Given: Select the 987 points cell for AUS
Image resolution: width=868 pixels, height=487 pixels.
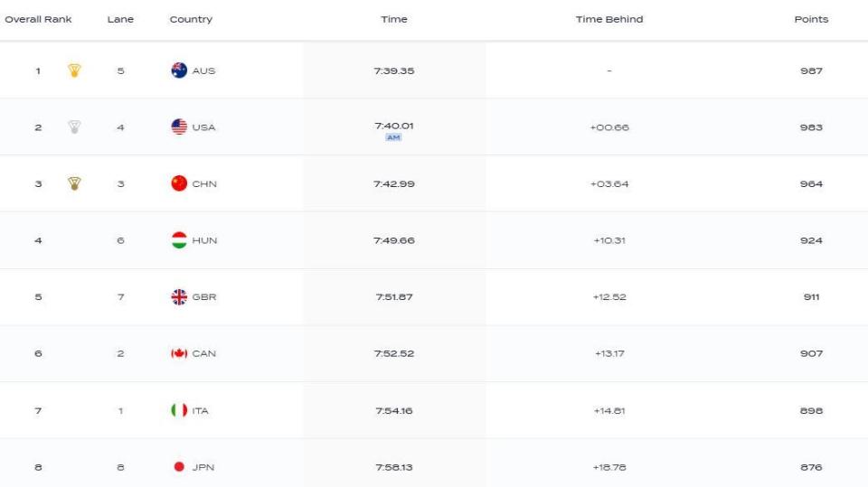Looking at the screenshot, I should click(x=811, y=70).
